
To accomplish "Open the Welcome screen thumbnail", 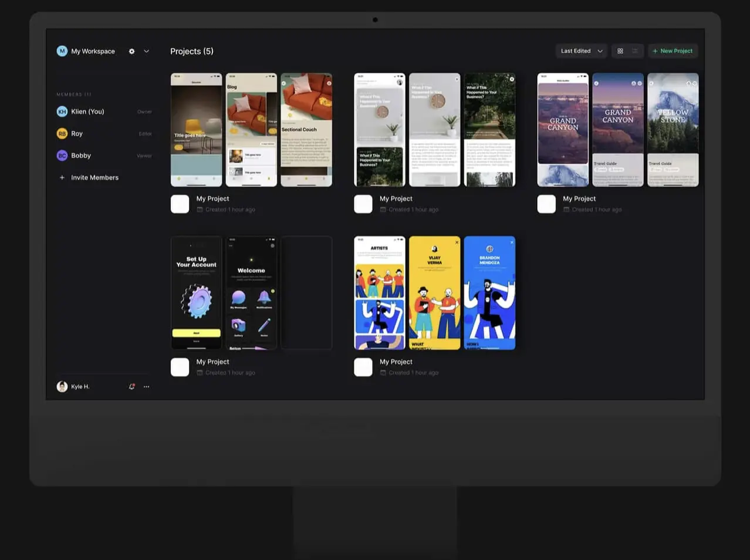I will [x=251, y=293].
